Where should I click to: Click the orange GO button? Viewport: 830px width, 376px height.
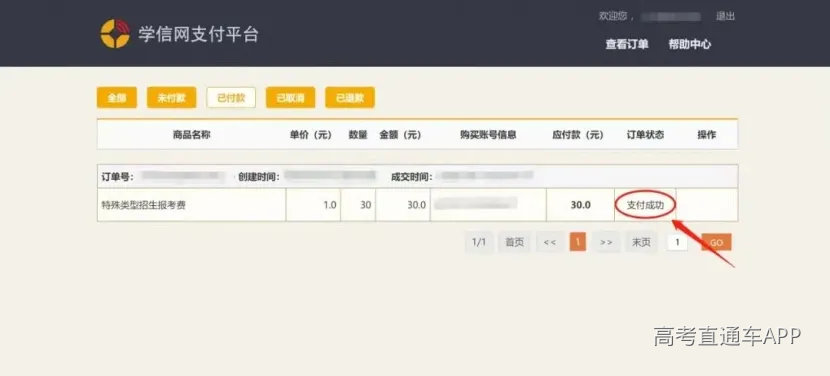[716, 243]
